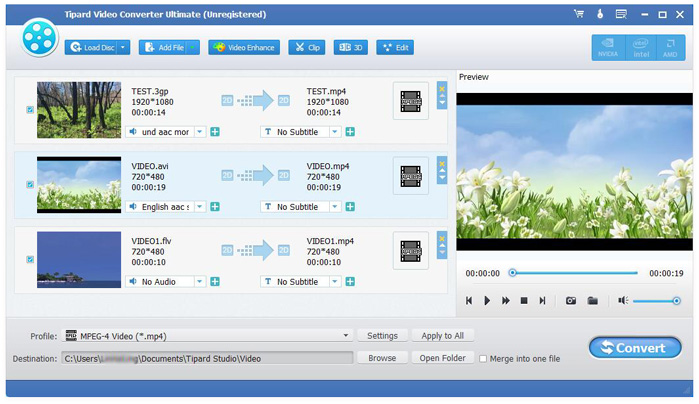Browse for destination folder
Screen dimensions: 699x404
(382, 358)
